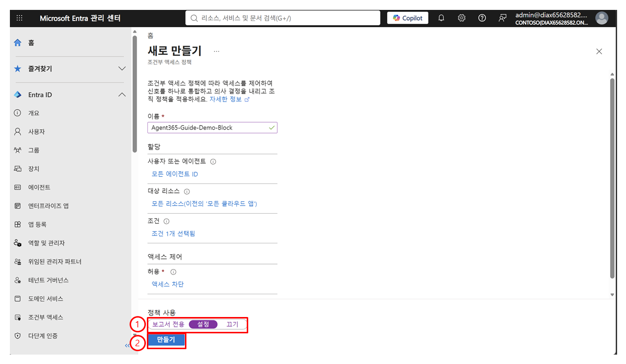Open portal settings gear icon
Screen dimensions: 626x364
coord(461,18)
